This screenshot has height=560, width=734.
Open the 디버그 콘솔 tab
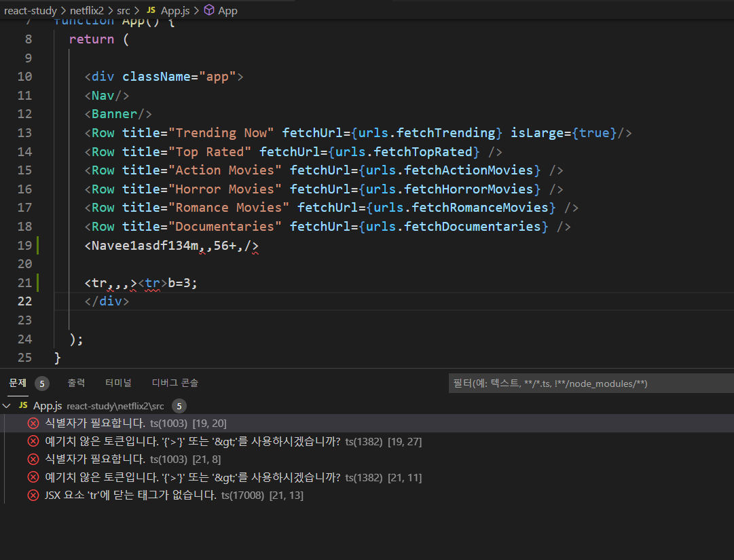pos(175,383)
